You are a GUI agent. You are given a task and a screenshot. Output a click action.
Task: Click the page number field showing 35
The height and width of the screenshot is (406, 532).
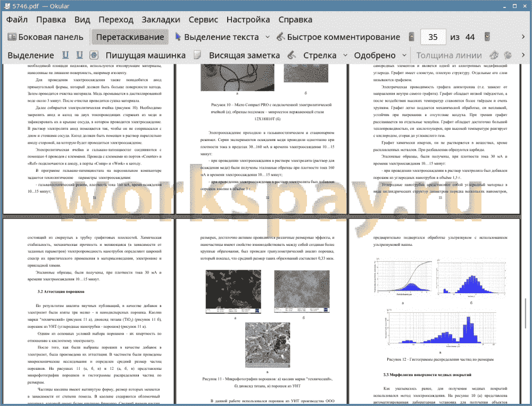pyautogui.click(x=433, y=37)
